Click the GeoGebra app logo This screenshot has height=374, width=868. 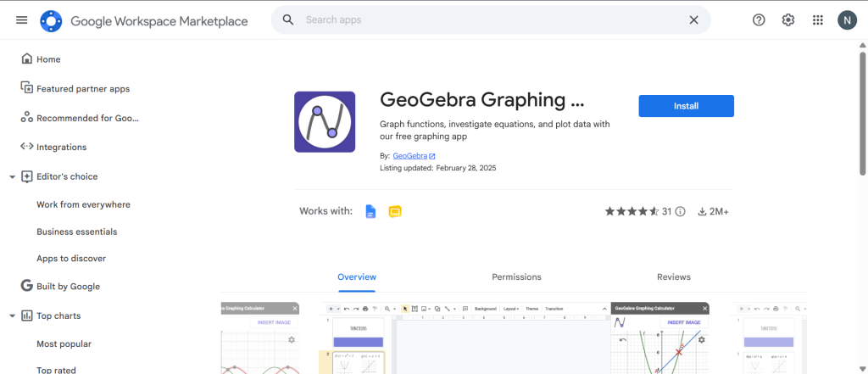(325, 122)
